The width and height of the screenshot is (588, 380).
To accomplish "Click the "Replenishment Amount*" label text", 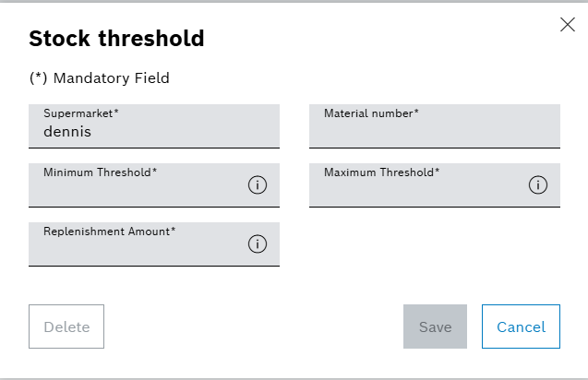I will 109,232.
